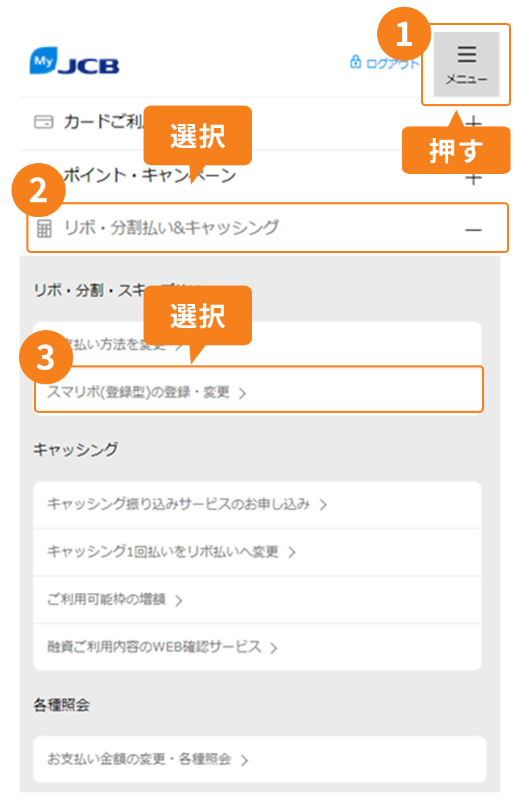Open キャッシング1回払いをリボ払いへ変更
520x812 pixels.
[257, 552]
